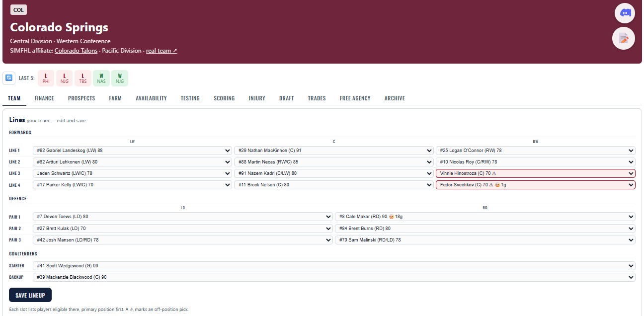
Task: Open the Discord icon button
Action: [625, 13]
